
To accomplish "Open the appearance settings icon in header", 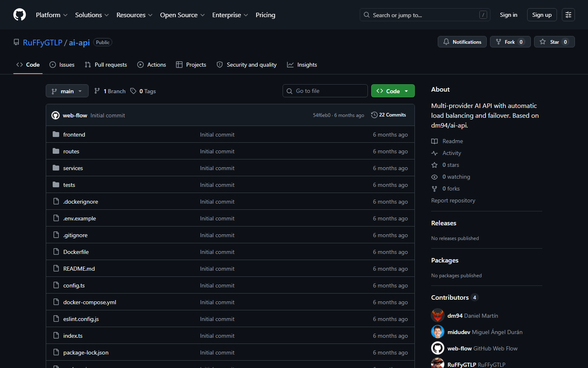I will tap(568, 15).
